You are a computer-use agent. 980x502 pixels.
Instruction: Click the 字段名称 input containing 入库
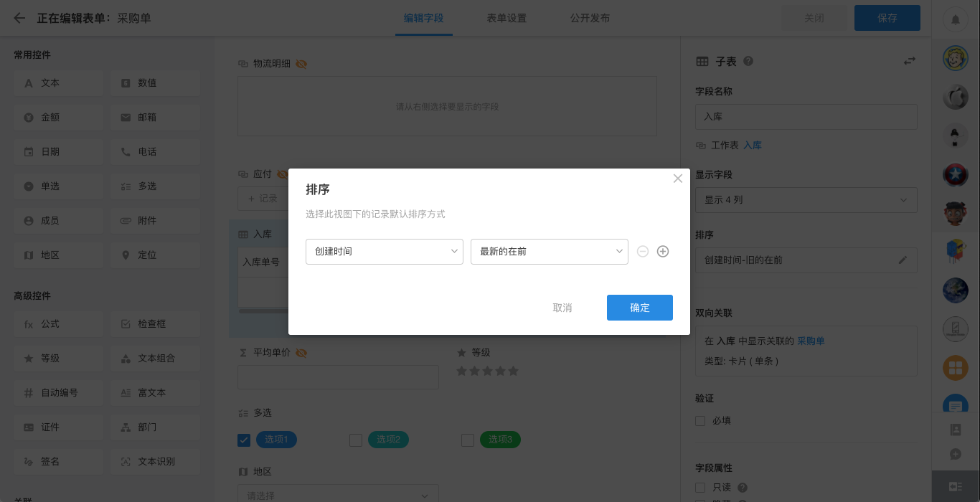point(806,117)
